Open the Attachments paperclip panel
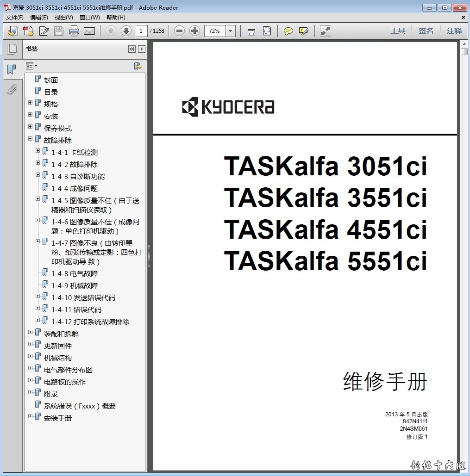This screenshot has width=470, height=476. (x=12, y=89)
